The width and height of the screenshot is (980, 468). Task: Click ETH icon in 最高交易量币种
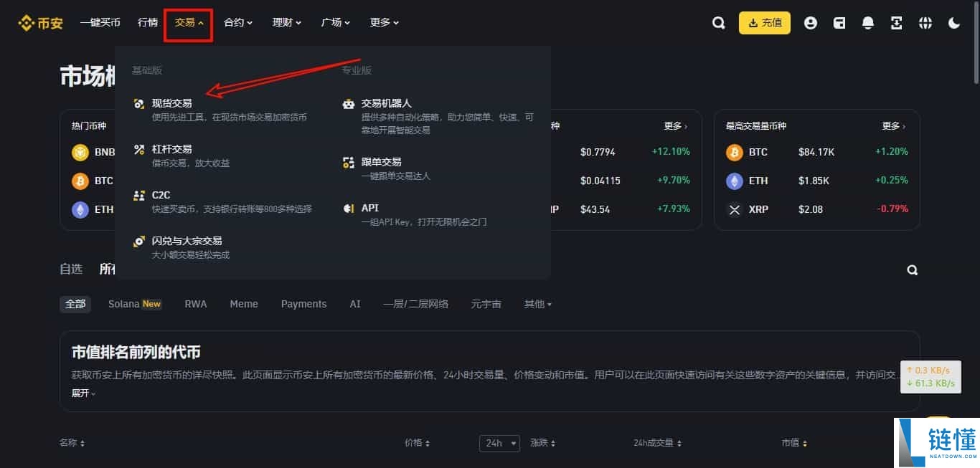click(x=735, y=181)
